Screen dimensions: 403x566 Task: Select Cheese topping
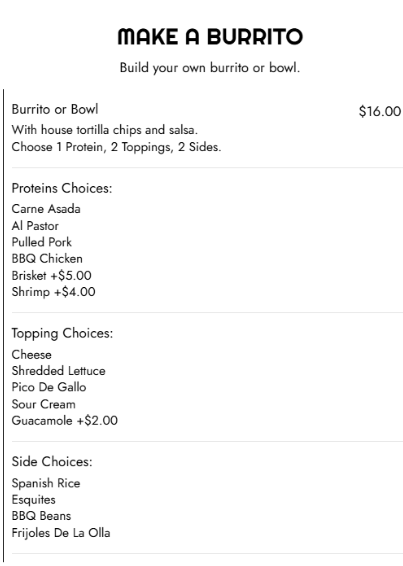[x=31, y=354]
